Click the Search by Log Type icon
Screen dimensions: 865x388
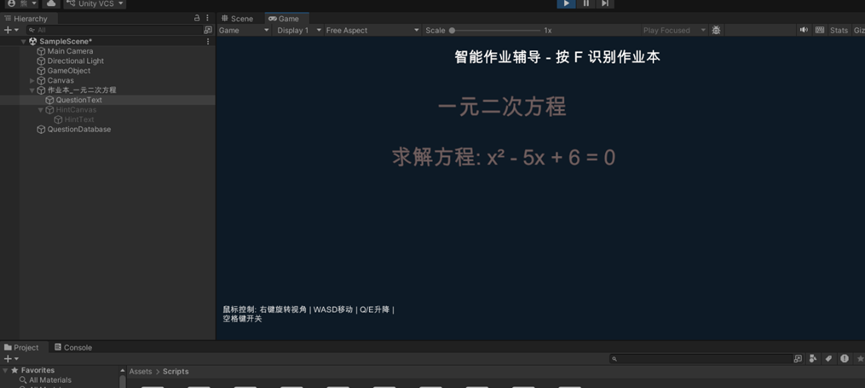(x=845, y=359)
